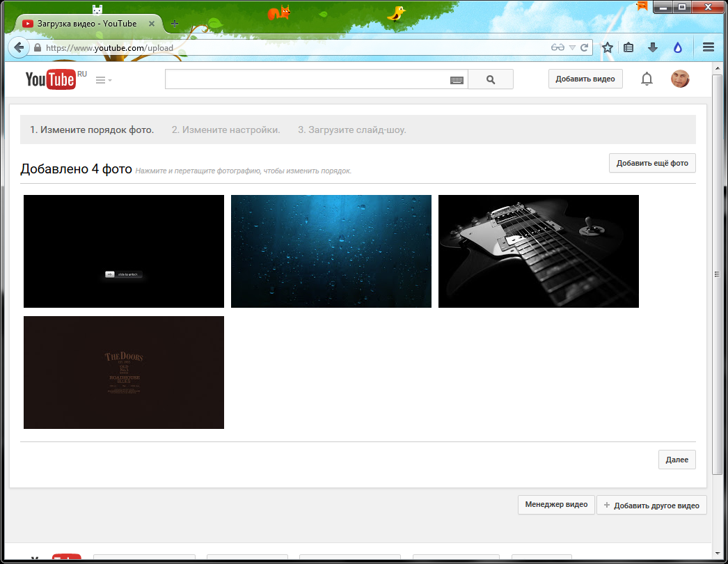The width and height of the screenshot is (728, 564).
Task: Open the bookmarks list icon
Action: coord(628,47)
